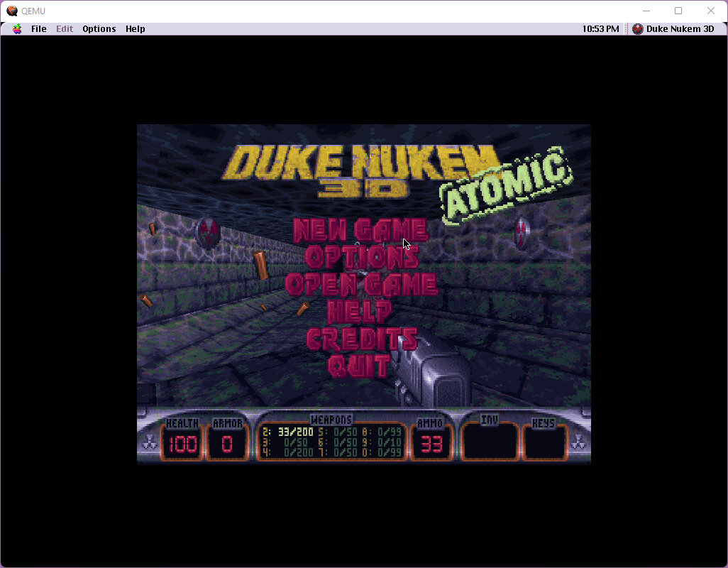Click the green Atomic badge logo
This screenshot has height=568, width=728.
coord(507,185)
